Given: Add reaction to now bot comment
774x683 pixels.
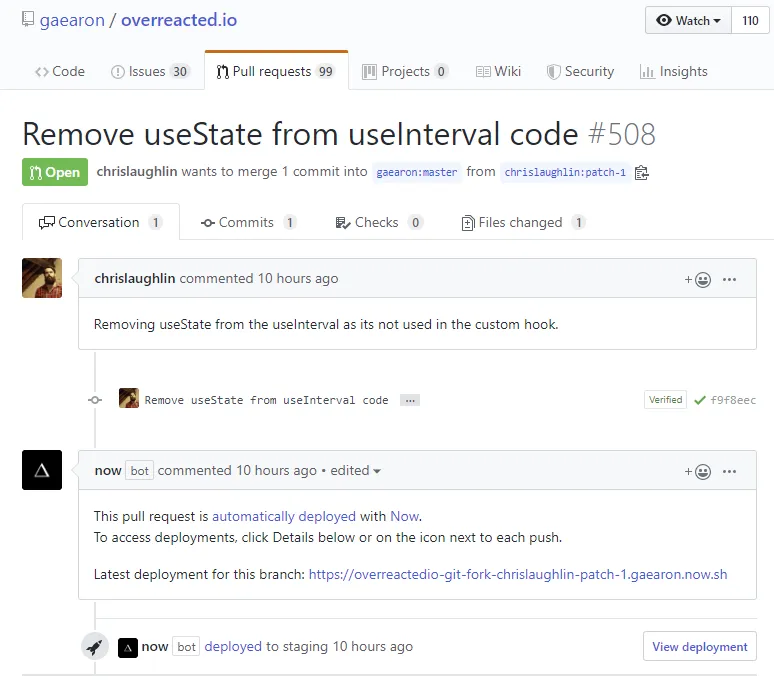Looking at the screenshot, I should [x=697, y=472].
